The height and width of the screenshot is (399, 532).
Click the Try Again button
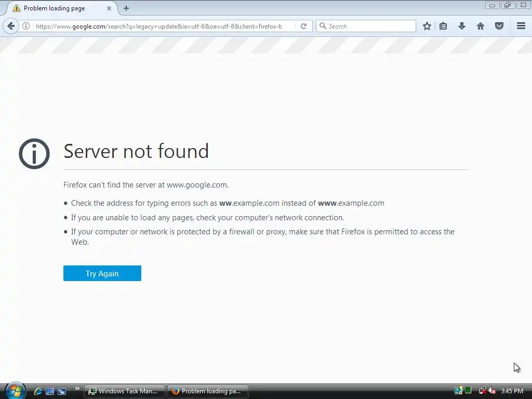click(x=102, y=273)
